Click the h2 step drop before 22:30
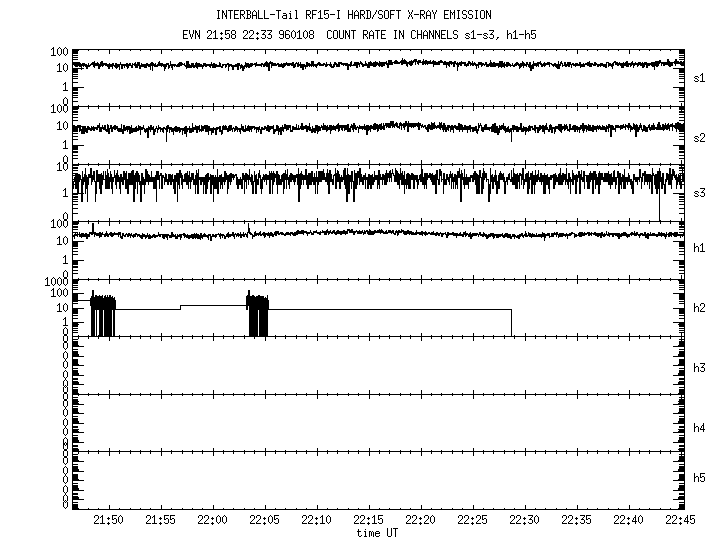This screenshot has height=550, width=720. coord(512,322)
